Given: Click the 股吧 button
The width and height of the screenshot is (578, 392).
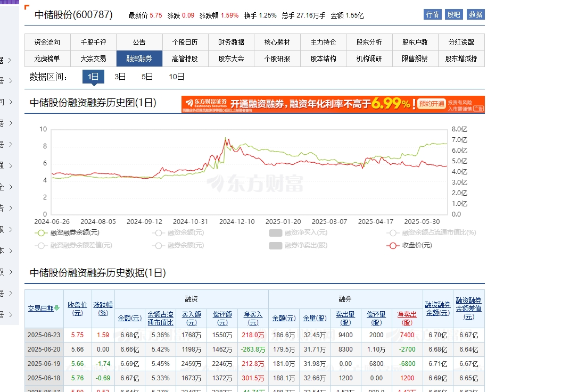Looking at the screenshot, I should pyautogui.click(x=454, y=15).
